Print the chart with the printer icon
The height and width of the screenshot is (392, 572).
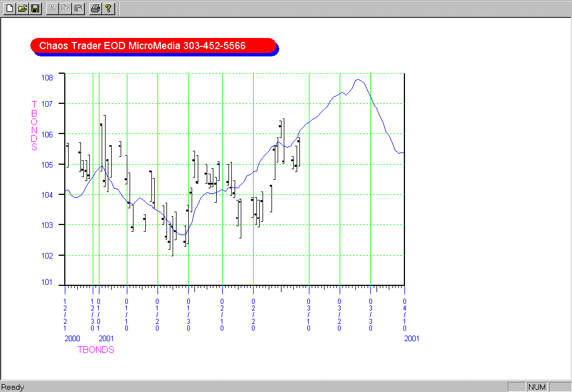coord(96,8)
